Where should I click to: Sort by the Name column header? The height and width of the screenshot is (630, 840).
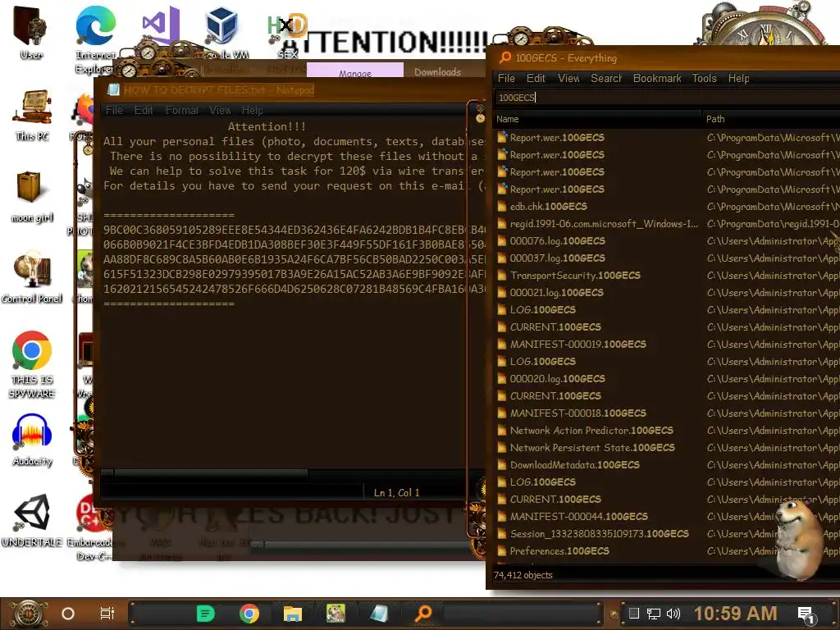597,119
